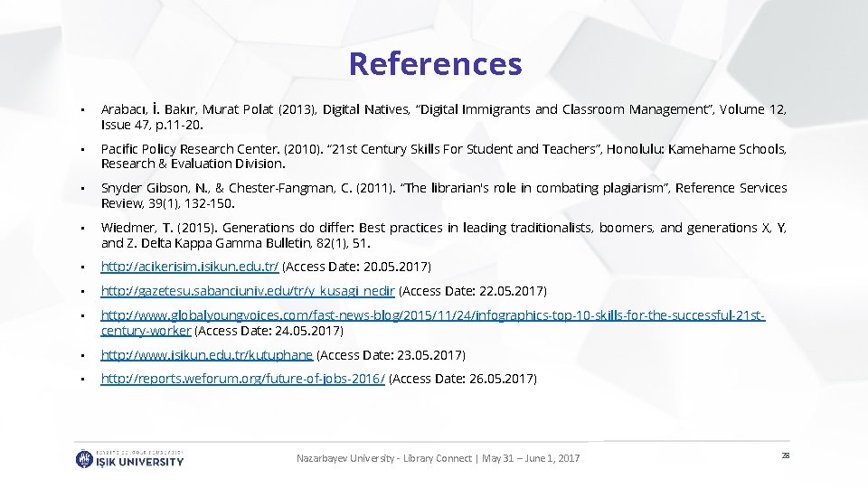
Task: Click the Işık University logo icon
Action: 84,459
